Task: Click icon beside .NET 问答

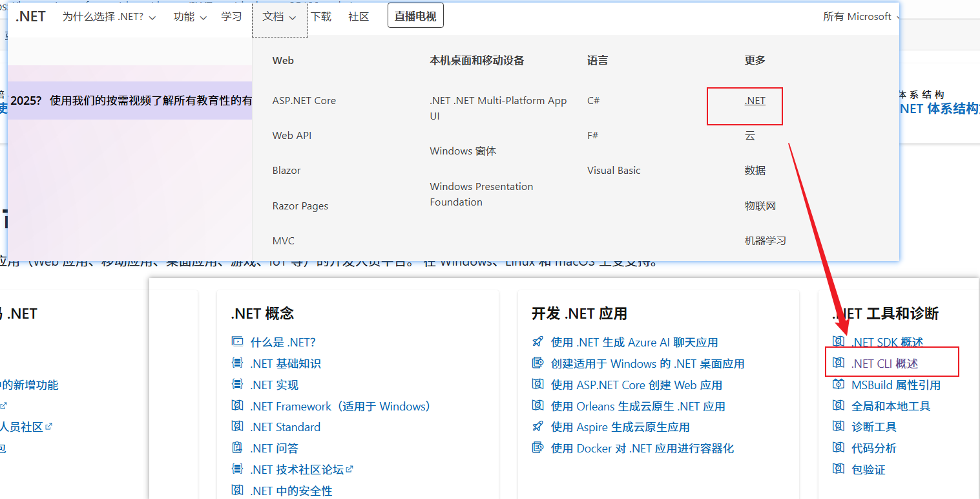Action: 237,448
